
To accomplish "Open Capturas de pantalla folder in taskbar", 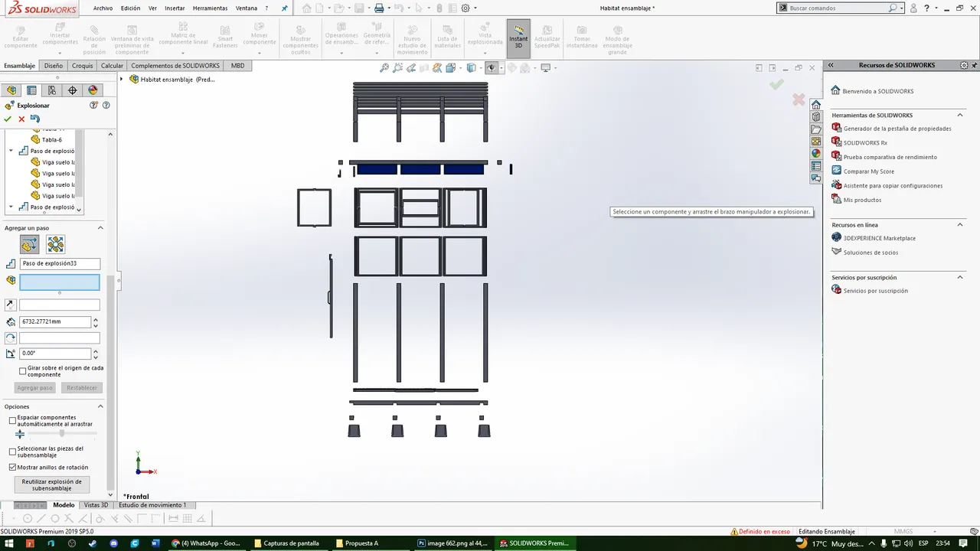I will 287,543.
